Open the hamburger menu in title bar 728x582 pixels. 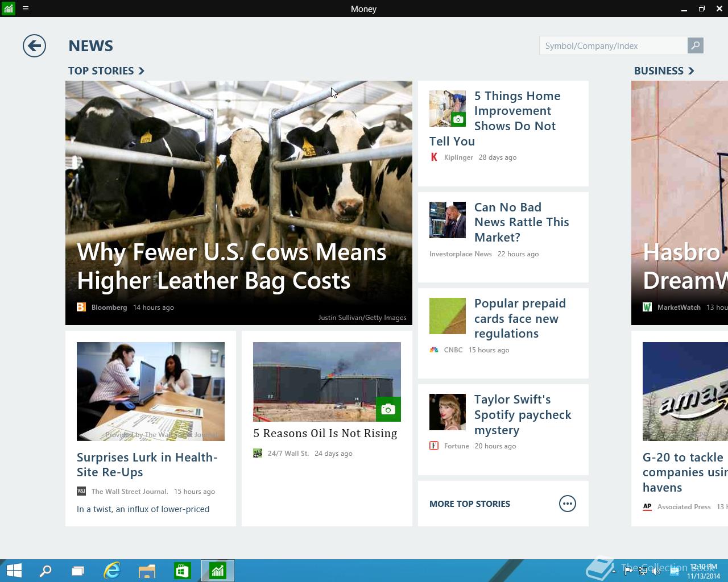pyautogui.click(x=26, y=9)
